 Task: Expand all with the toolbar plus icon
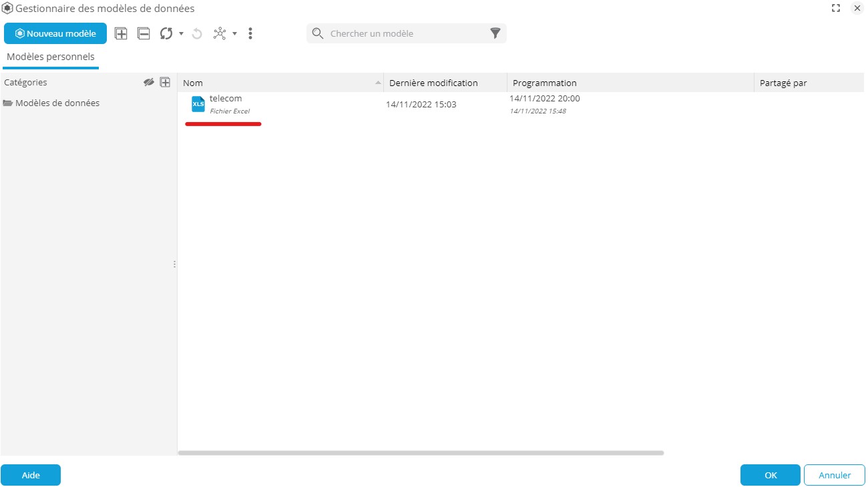[x=121, y=33]
